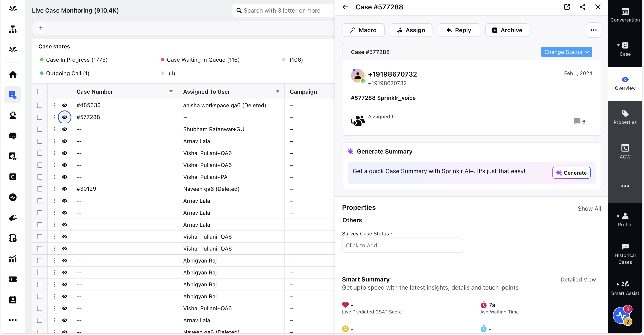Select Outgoing Call (1) state
The height and width of the screenshot is (335, 644).
click(x=64, y=73)
